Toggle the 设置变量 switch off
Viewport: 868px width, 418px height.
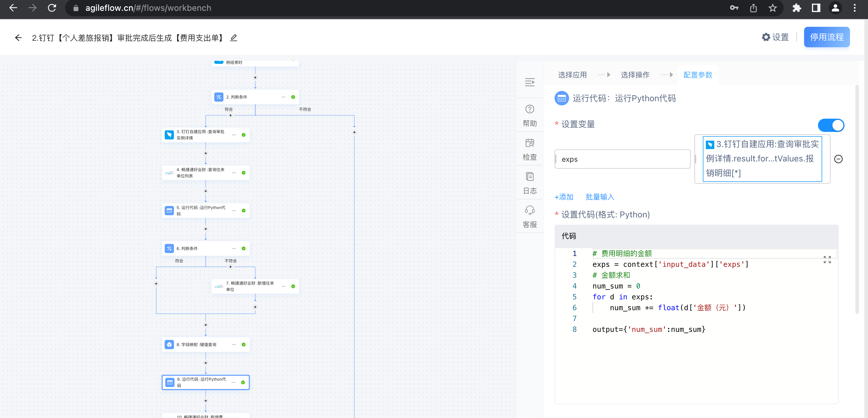click(x=831, y=125)
